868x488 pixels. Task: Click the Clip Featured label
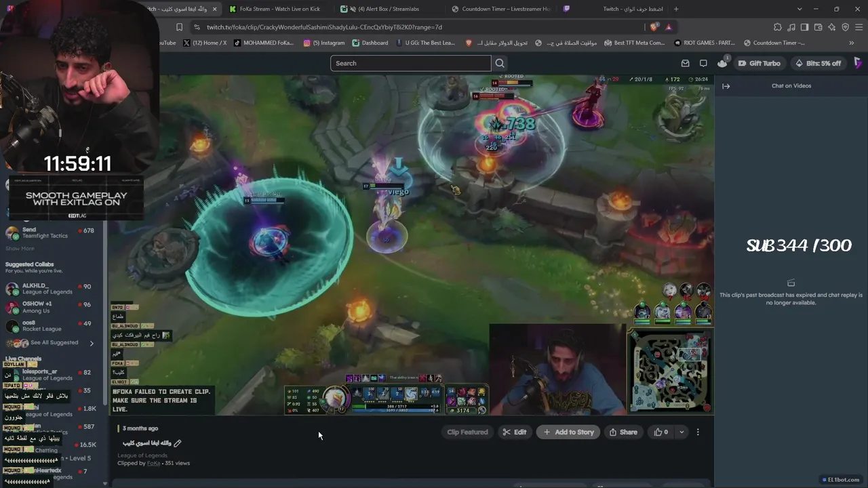point(467,432)
